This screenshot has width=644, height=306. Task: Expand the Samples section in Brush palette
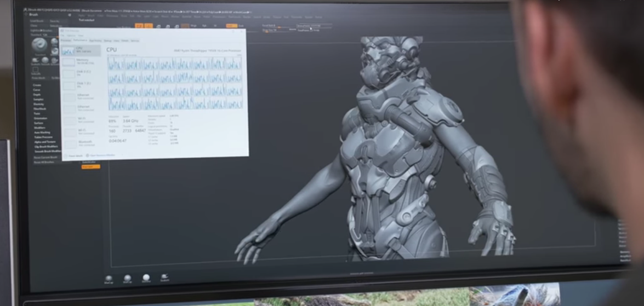pos(38,99)
